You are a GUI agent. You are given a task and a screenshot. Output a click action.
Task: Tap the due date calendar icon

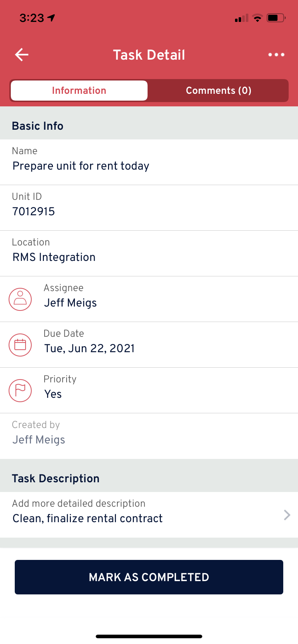coord(20,345)
